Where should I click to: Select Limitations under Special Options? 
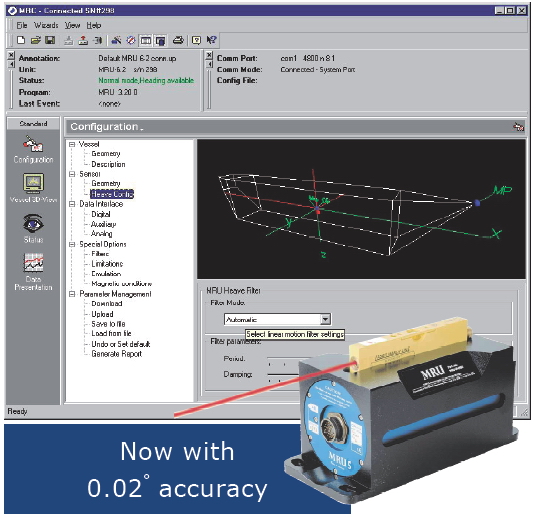click(x=107, y=264)
